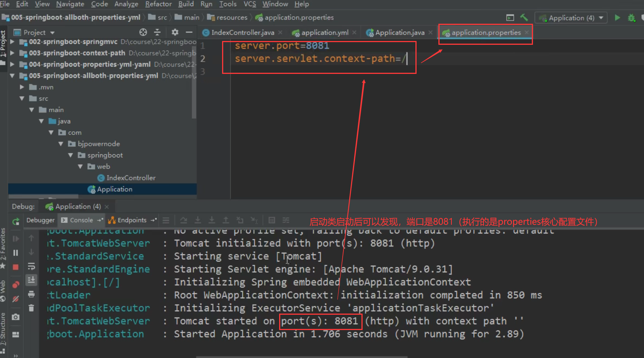
Task: Expand 004-springboot-properties-yml-yaml module
Action: pos(12,64)
